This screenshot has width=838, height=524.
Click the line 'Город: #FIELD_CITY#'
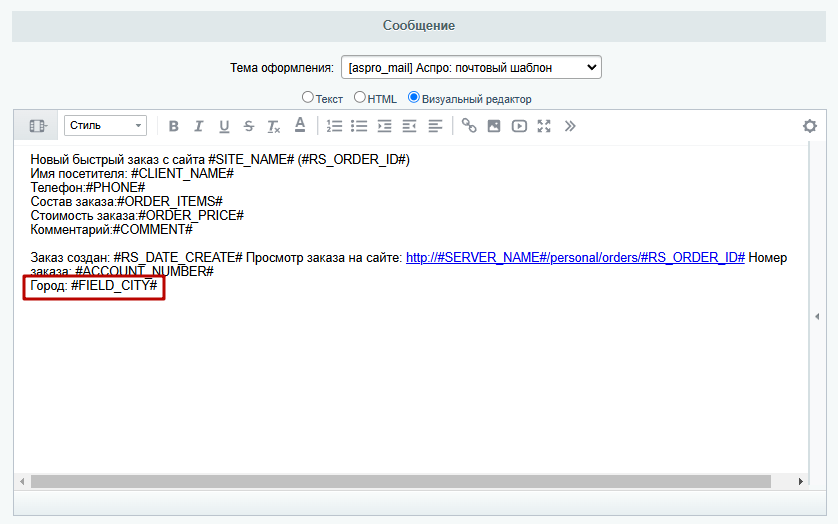point(94,286)
